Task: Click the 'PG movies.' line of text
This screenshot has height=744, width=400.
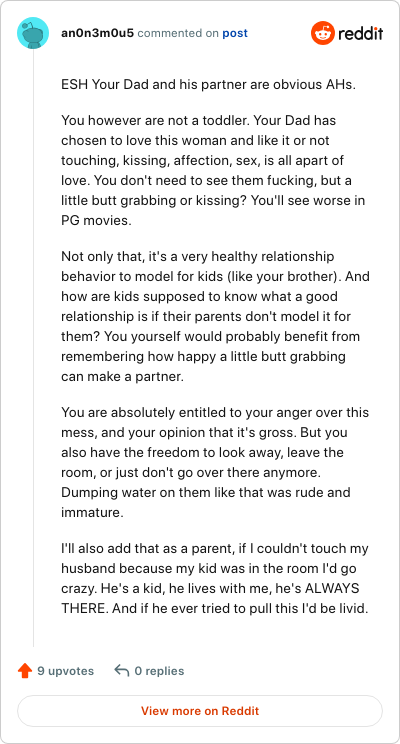Action: pos(95,221)
